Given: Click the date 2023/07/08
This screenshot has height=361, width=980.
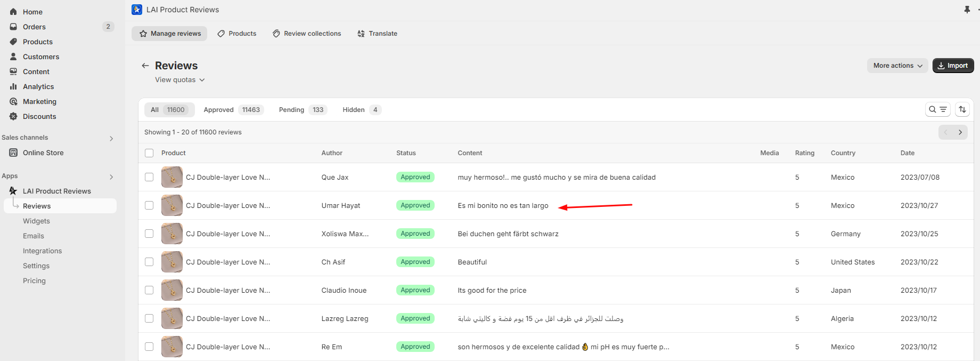Looking at the screenshot, I should [920, 178].
